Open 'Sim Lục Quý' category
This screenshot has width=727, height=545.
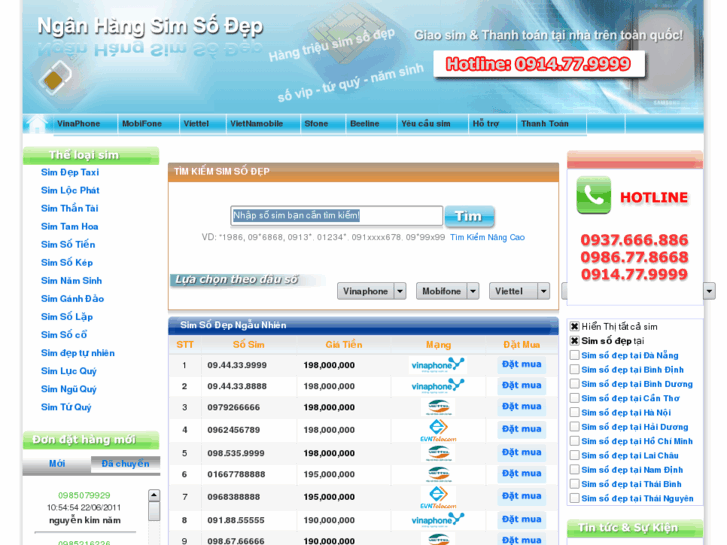coord(69,371)
